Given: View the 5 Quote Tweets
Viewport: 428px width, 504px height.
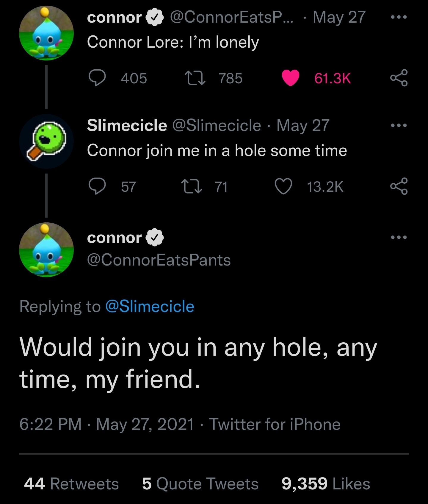Looking at the screenshot, I should [200, 483].
